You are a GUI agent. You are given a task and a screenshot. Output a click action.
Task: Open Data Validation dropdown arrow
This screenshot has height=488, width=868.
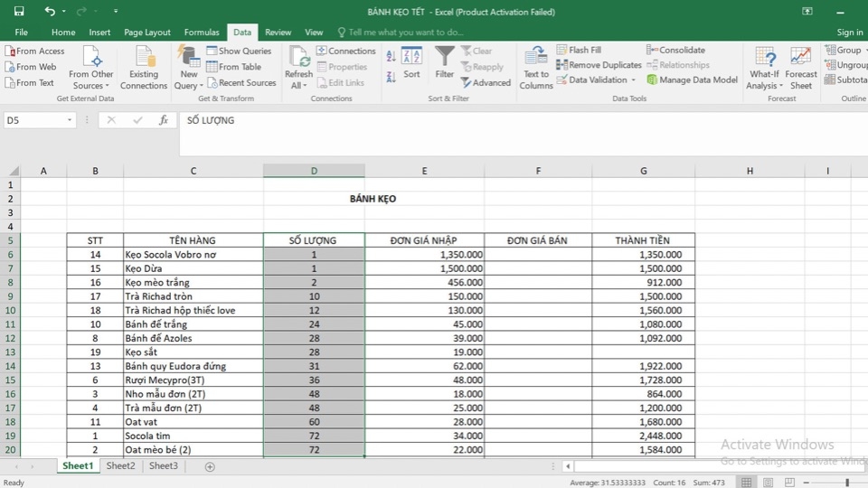tap(633, 80)
